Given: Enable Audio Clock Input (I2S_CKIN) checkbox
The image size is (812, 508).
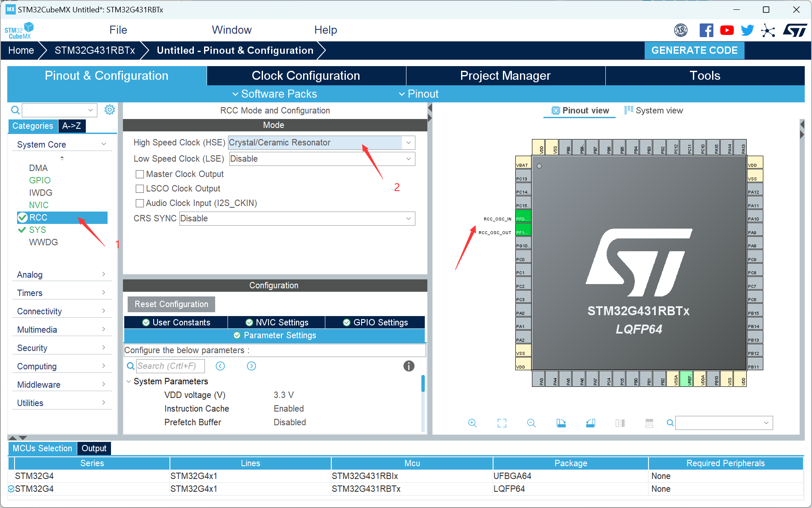Looking at the screenshot, I should click(140, 203).
